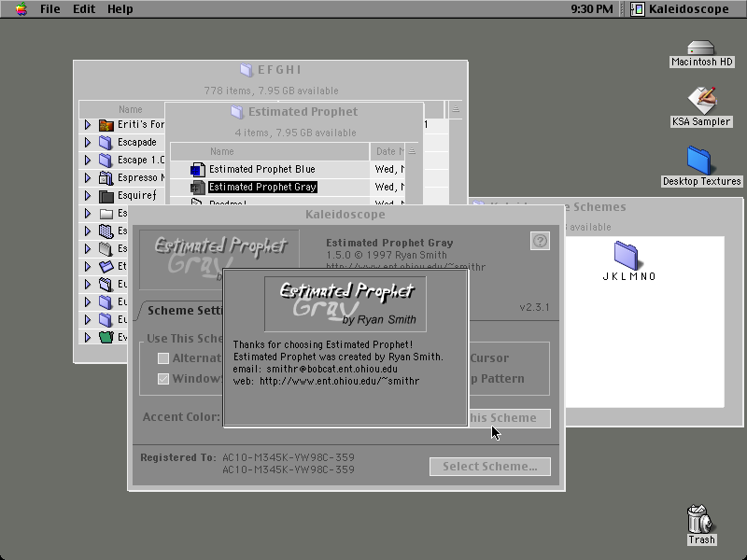Image resolution: width=747 pixels, height=560 pixels.
Task: Select the Et open-folder icon
Action: (x=106, y=267)
